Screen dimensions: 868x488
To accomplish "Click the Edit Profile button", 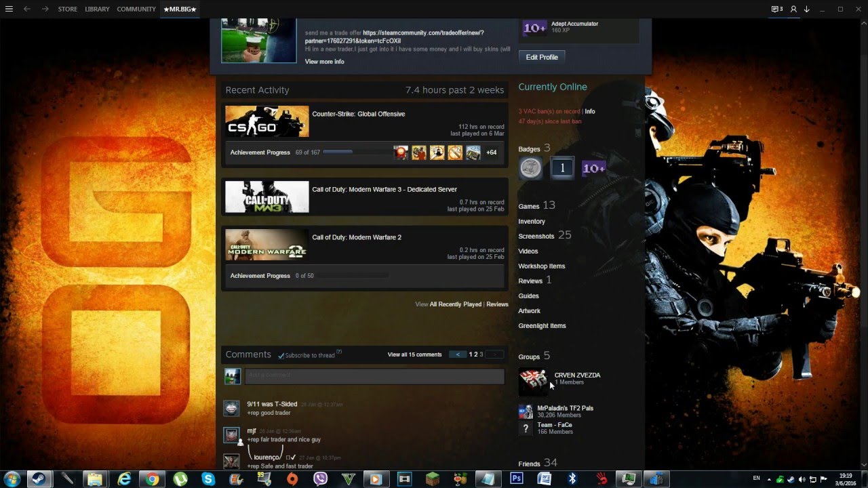I will (x=542, y=57).
